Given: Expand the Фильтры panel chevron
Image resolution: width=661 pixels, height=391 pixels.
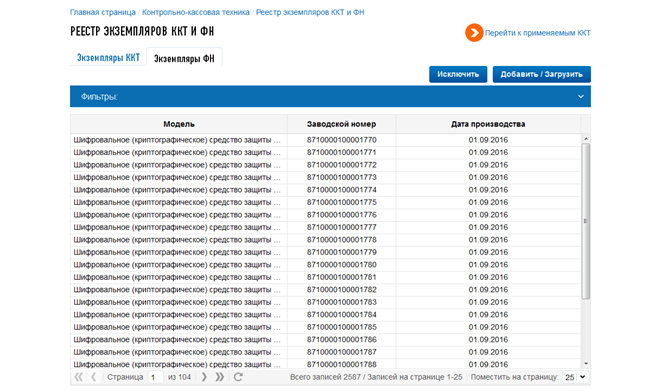Looking at the screenshot, I should tap(580, 96).
